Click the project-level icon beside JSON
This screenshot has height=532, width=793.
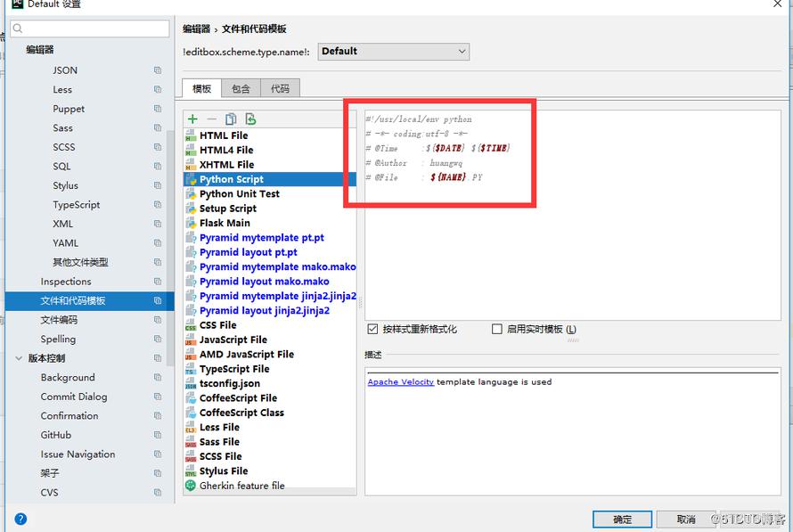[158, 70]
